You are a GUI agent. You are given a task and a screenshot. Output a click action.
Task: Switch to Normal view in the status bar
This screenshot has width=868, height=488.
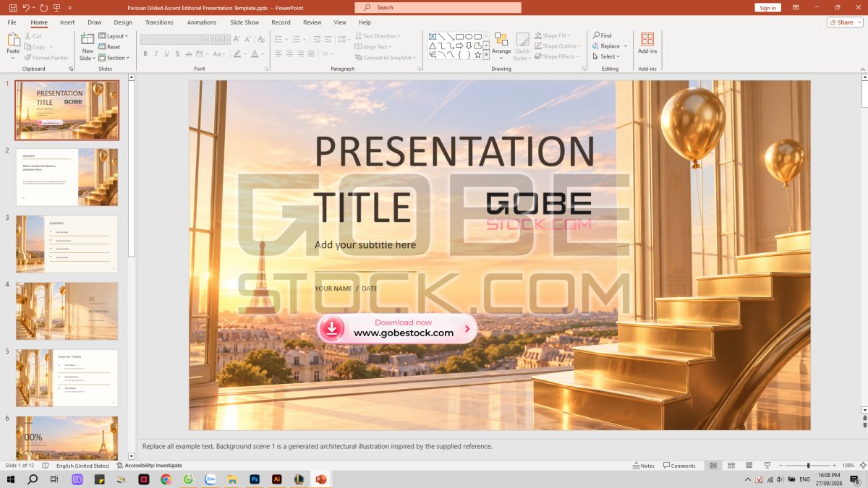(713, 466)
